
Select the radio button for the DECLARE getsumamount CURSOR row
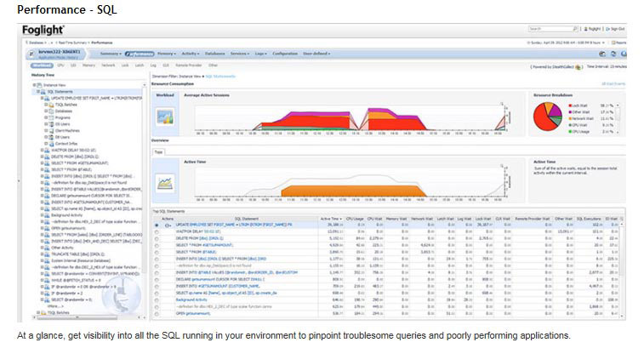(157, 280)
